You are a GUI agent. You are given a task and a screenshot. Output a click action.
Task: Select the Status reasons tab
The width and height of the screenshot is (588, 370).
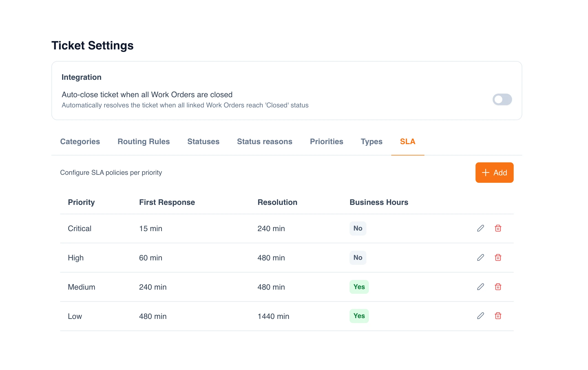pyautogui.click(x=265, y=142)
